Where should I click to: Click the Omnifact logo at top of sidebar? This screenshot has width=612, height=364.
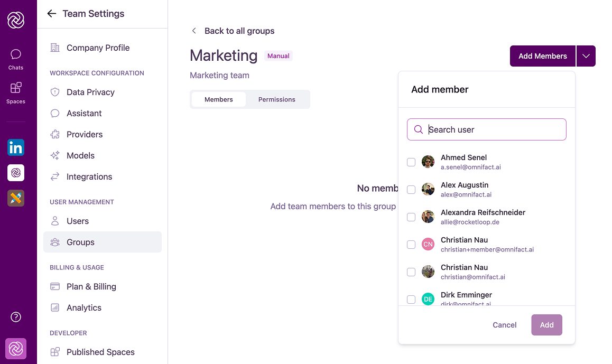pos(16,20)
